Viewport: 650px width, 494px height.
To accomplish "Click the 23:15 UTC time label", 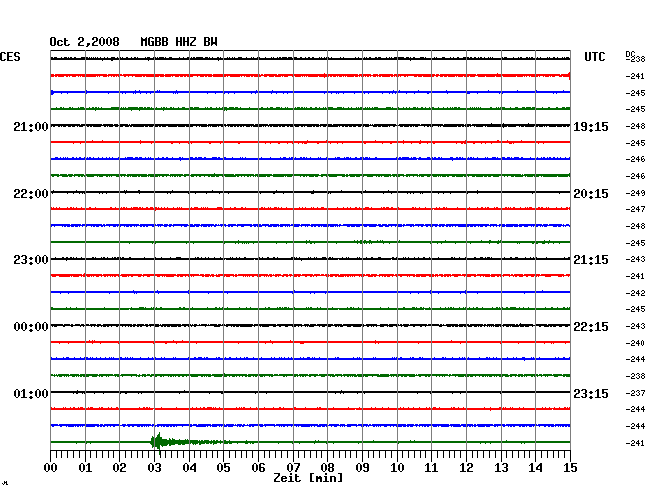I will click(x=591, y=393).
